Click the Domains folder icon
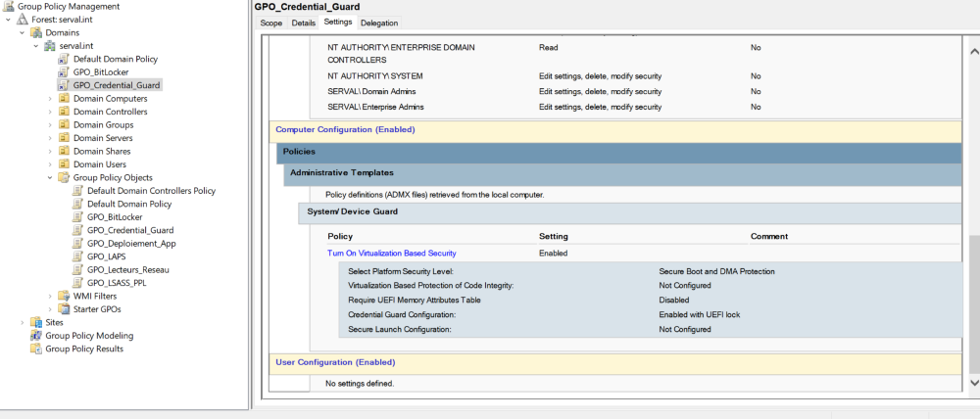This screenshot has width=980, height=419. pos(36,32)
